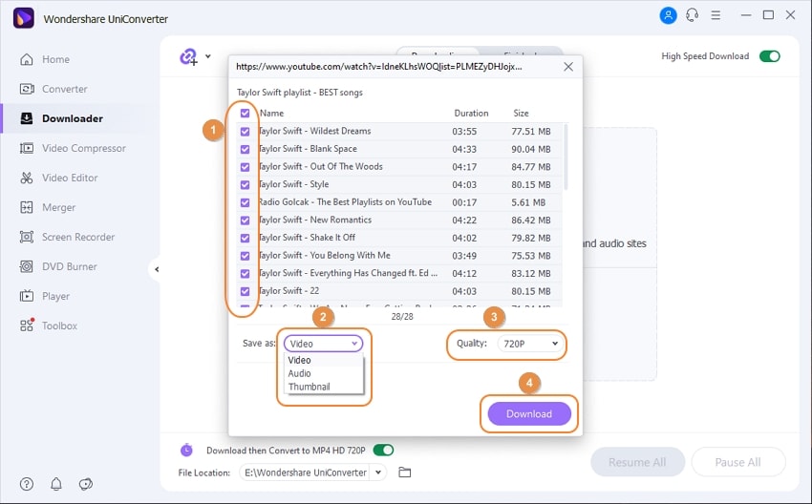The image size is (812, 504).
Task: Collapse the sidebar with the arrow handle
Action: (x=157, y=269)
